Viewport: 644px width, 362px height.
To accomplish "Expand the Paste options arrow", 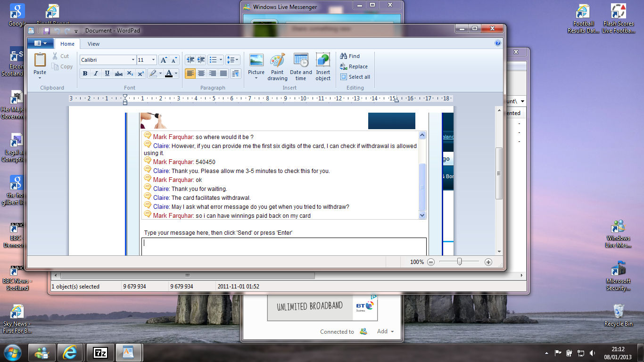I will pos(40,78).
